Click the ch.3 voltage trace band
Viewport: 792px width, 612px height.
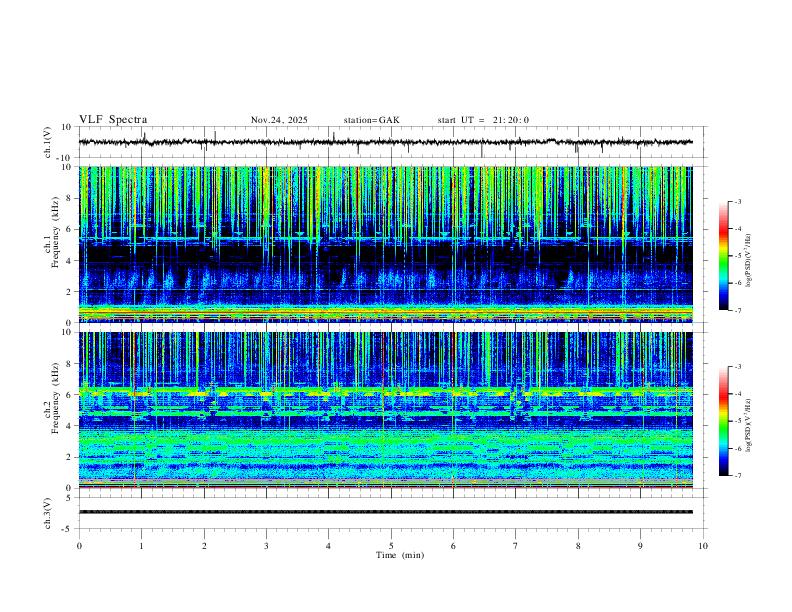(x=385, y=512)
